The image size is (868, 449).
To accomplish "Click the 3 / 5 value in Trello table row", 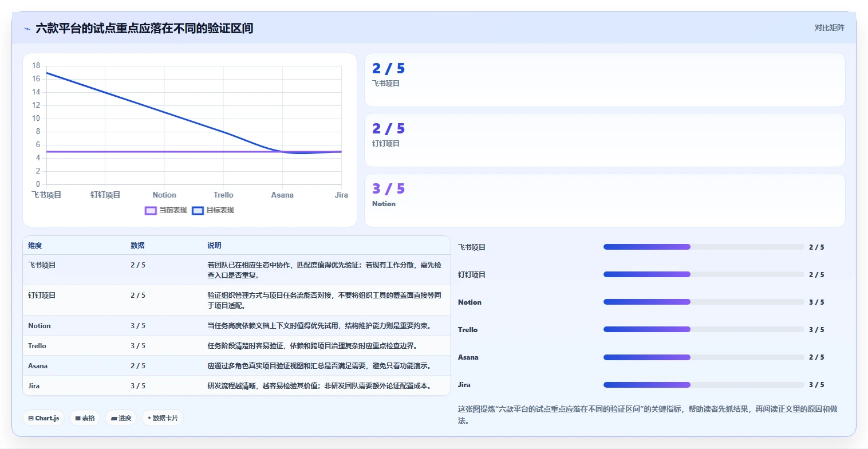I will (138, 346).
